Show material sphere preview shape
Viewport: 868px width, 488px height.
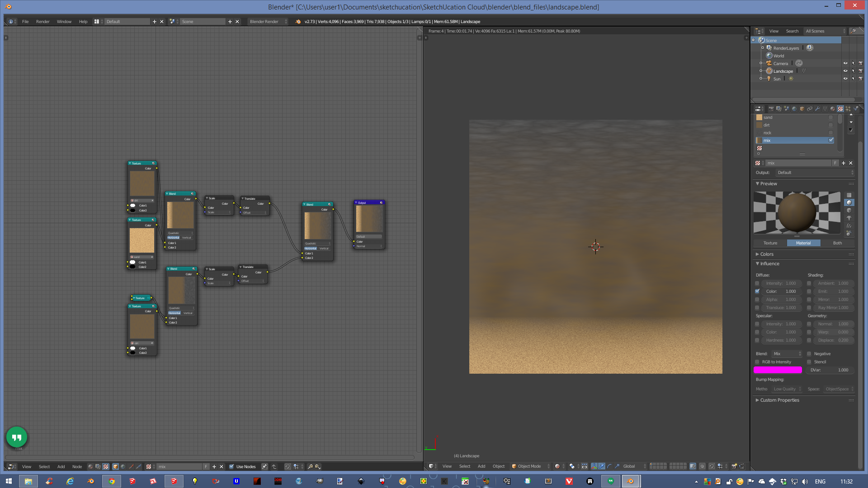point(849,203)
